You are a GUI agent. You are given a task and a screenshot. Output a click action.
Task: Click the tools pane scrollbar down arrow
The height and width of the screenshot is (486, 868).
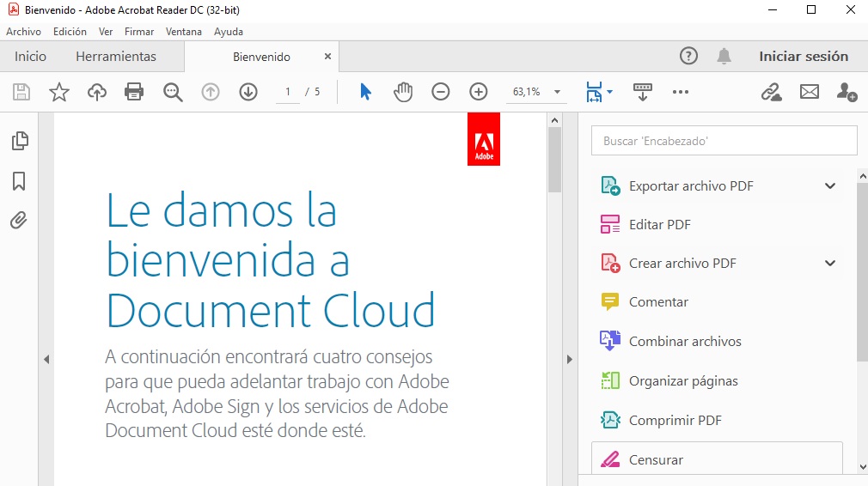[863, 467]
